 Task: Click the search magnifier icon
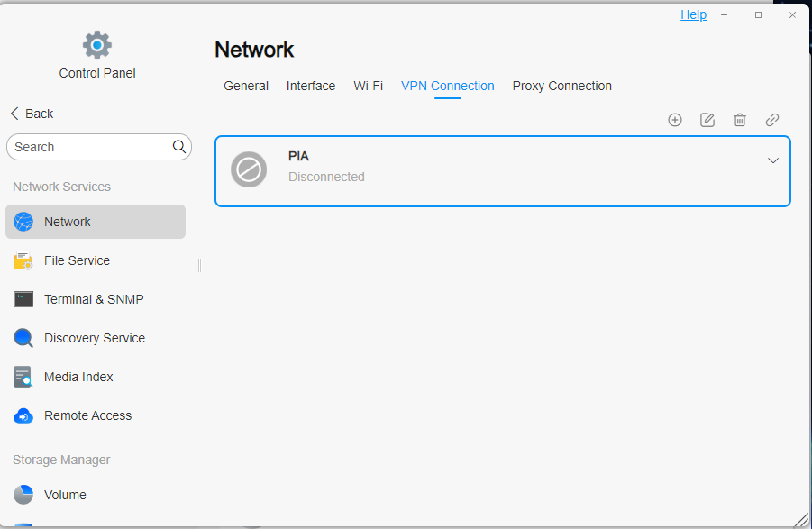[x=179, y=147]
